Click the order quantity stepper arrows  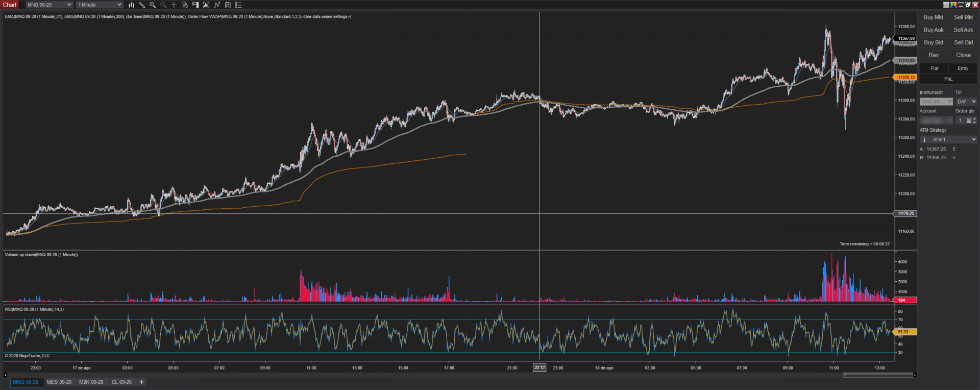[974, 120]
